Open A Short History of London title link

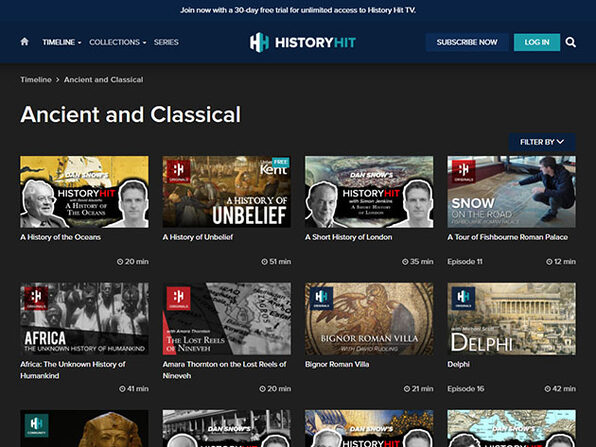click(x=348, y=237)
